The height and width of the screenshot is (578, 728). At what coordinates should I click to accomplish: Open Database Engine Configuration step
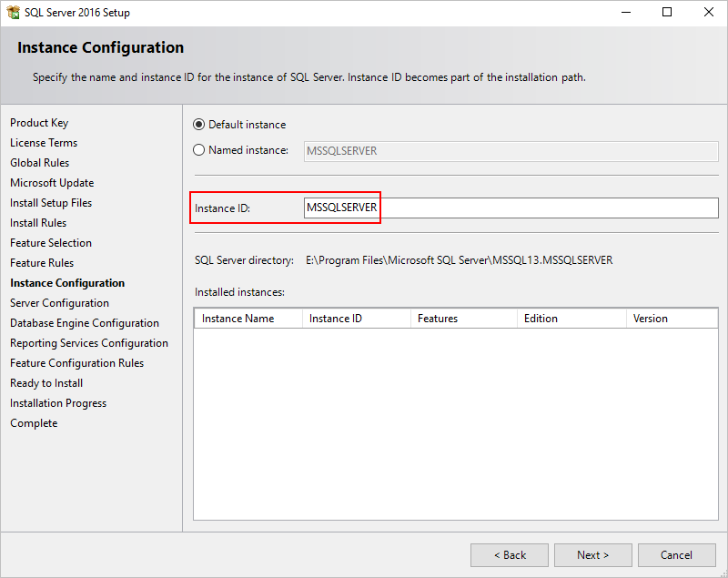pos(85,323)
